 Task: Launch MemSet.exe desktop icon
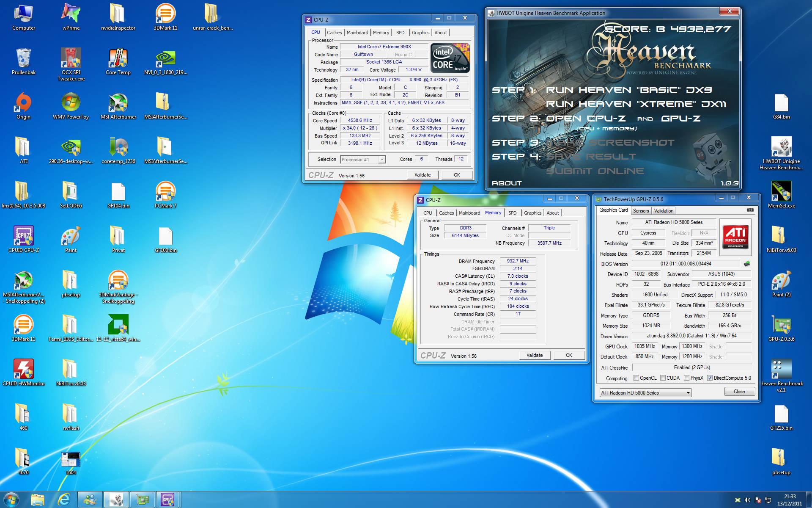coord(781,194)
